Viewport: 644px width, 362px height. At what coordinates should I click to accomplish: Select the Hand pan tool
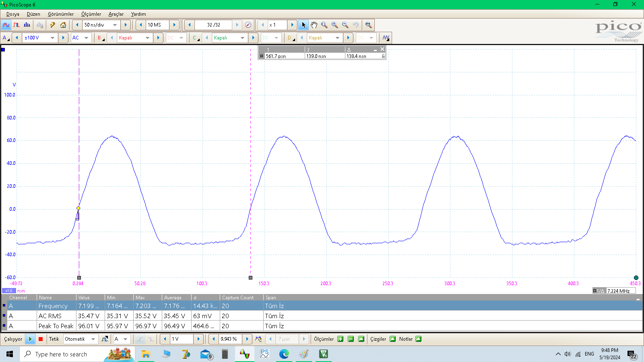pyautogui.click(x=314, y=25)
